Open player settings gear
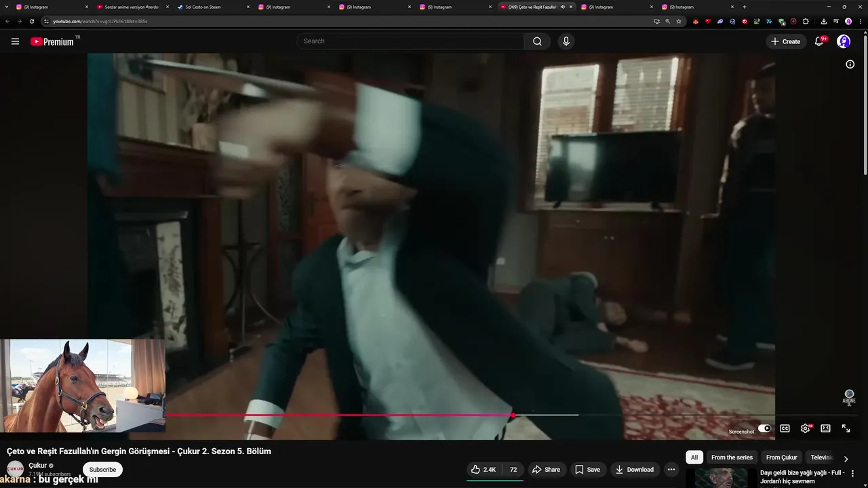 point(805,428)
